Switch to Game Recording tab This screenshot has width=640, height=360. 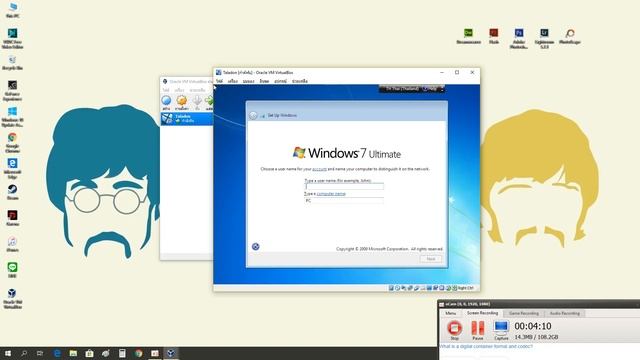point(524,313)
